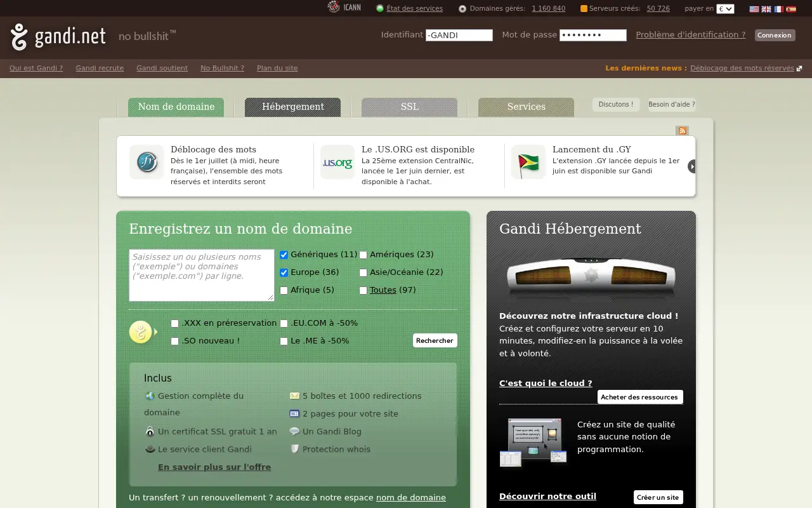Open Gandi soutient menu link
This screenshot has height=508, width=812.
[x=162, y=68]
